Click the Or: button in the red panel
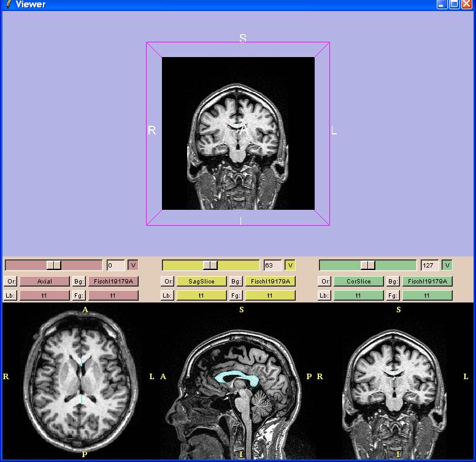The width and height of the screenshot is (476, 462). (x=10, y=282)
